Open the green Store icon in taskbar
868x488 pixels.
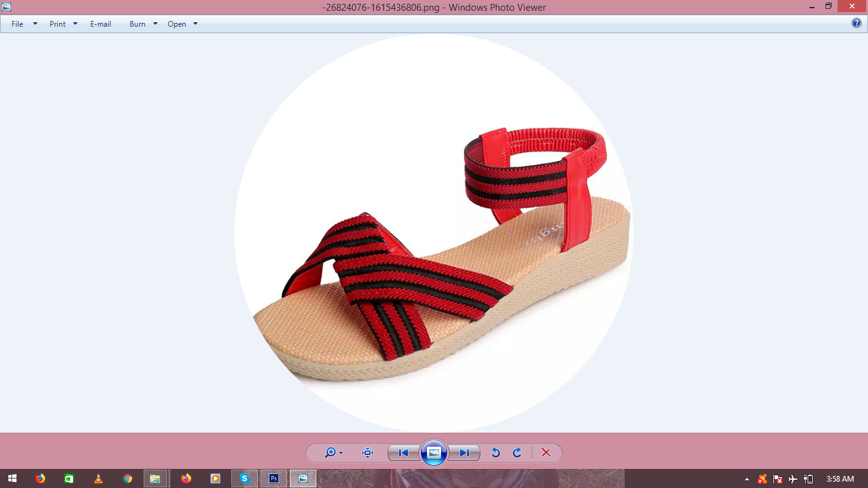69,478
